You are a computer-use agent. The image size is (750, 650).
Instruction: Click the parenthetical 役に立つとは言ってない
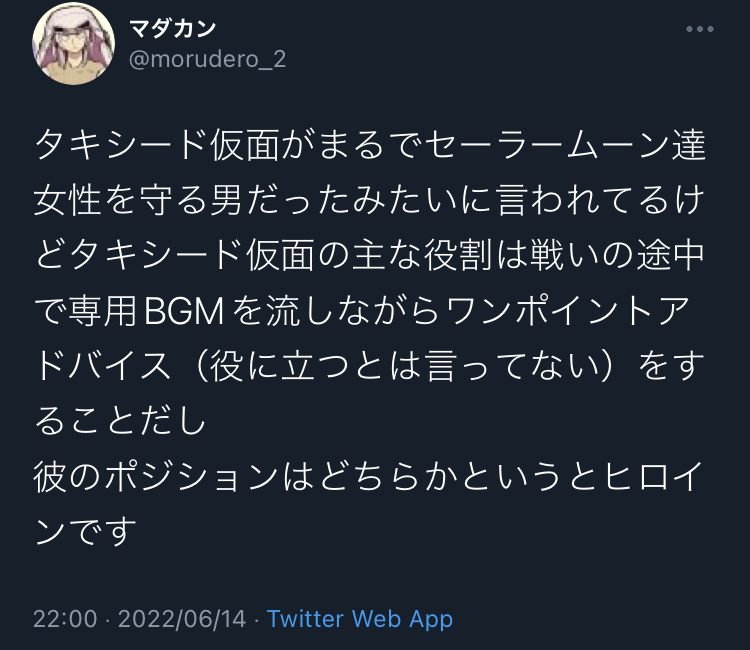[x=403, y=366]
